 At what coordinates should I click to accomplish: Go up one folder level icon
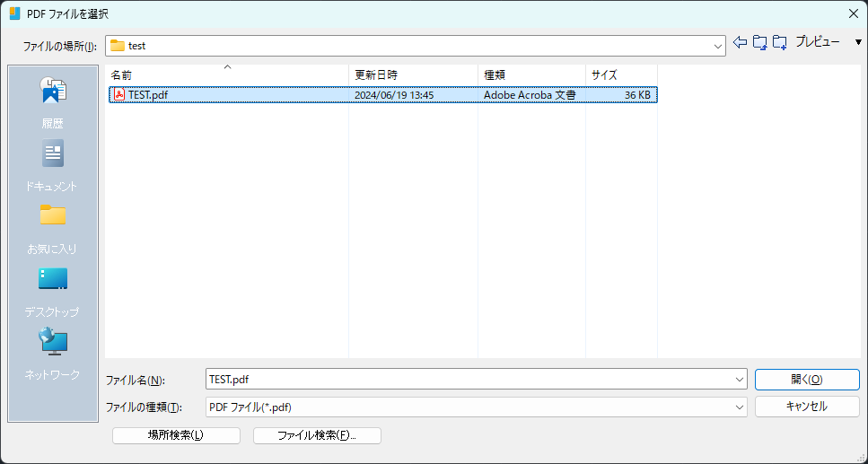point(760,42)
